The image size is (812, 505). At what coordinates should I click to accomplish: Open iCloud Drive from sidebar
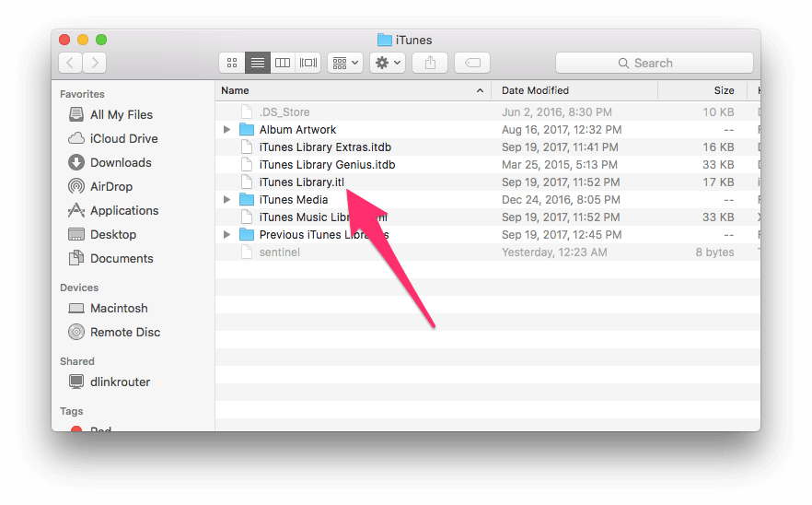123,138
